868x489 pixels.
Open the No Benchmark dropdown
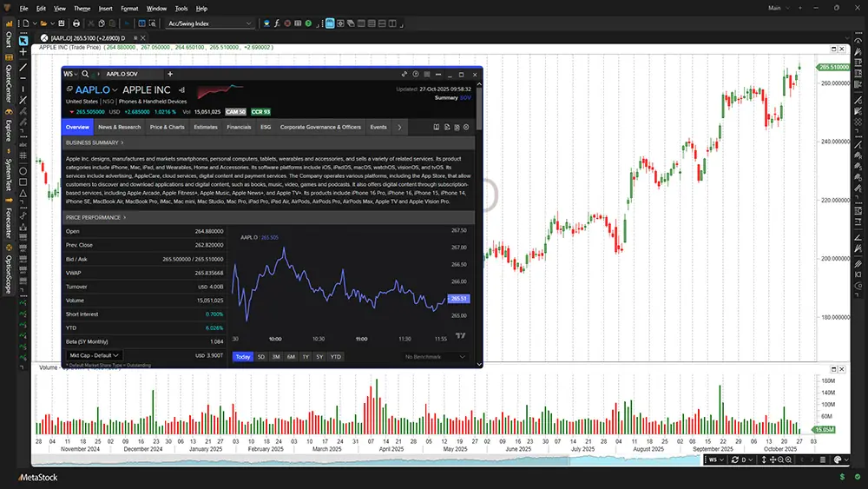pyautogui.click(x=435, y=357)
